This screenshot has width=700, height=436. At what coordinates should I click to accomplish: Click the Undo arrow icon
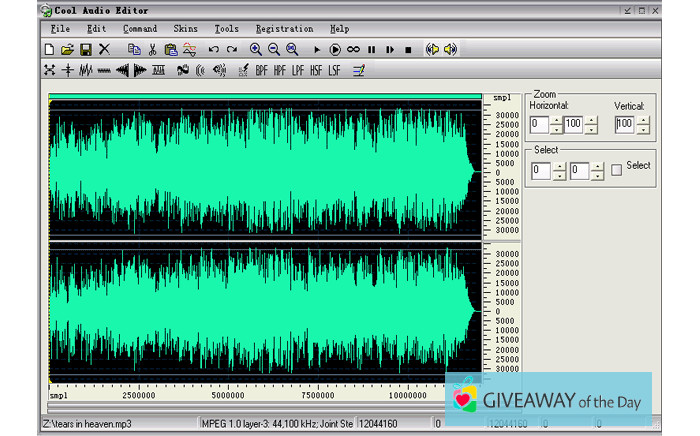click(213, 49)
